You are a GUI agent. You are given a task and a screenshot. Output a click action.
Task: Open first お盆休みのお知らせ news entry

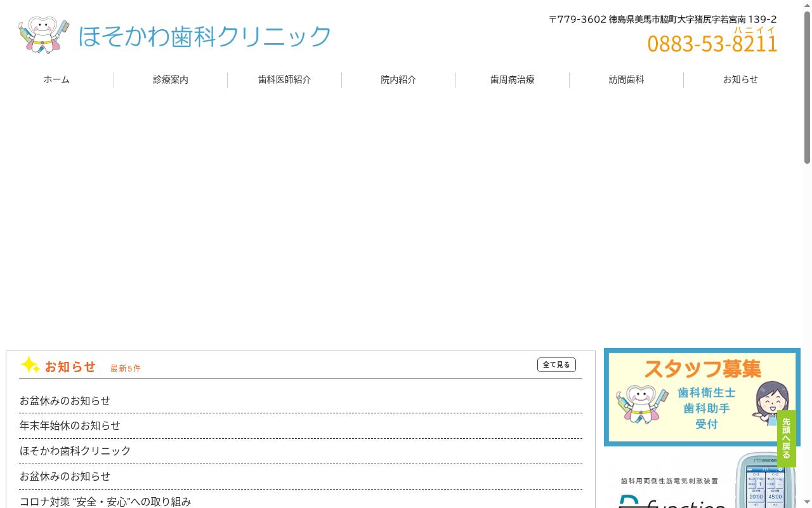[65, 401]
